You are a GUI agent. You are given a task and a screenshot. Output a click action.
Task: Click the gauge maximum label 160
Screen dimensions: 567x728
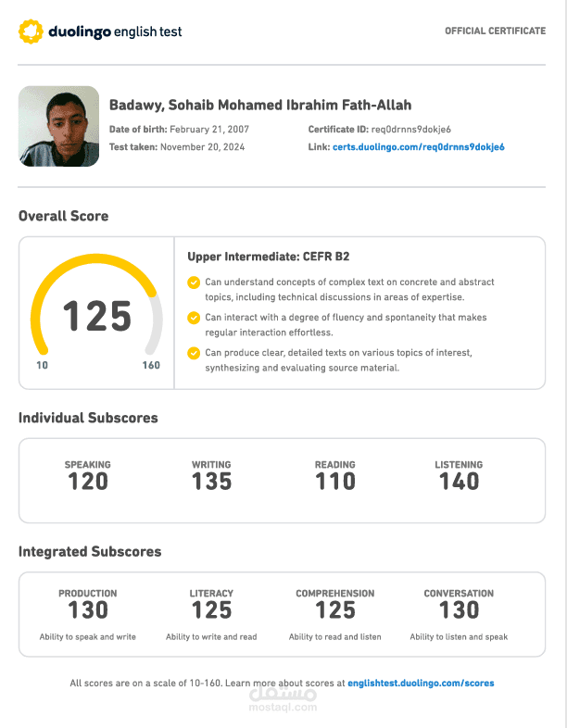point(151,366)
